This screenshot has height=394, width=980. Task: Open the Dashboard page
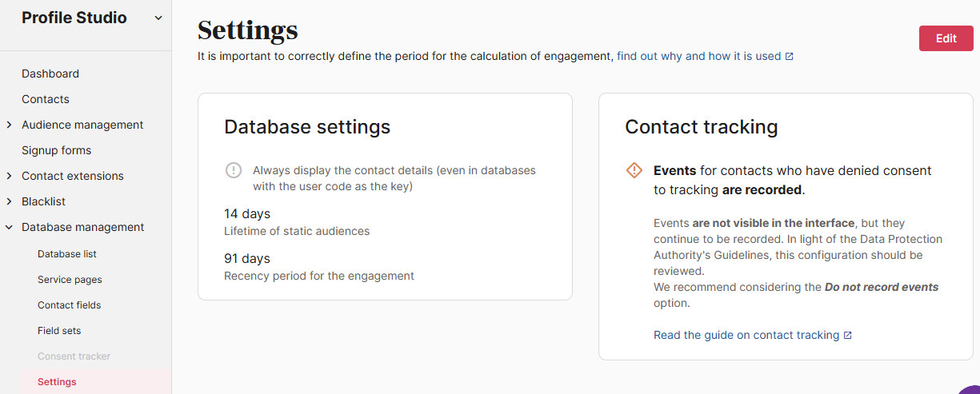[50, 74]
